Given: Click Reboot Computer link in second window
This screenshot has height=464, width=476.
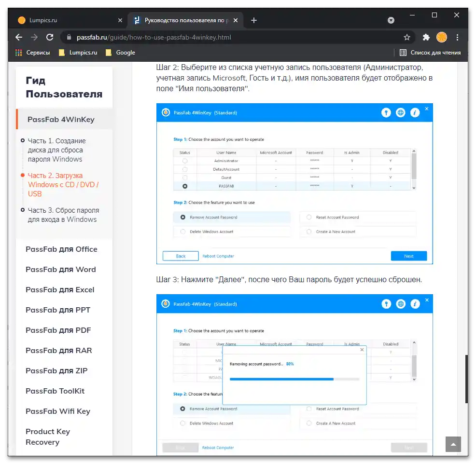Looking at the screenshot, I should (218, 448).
